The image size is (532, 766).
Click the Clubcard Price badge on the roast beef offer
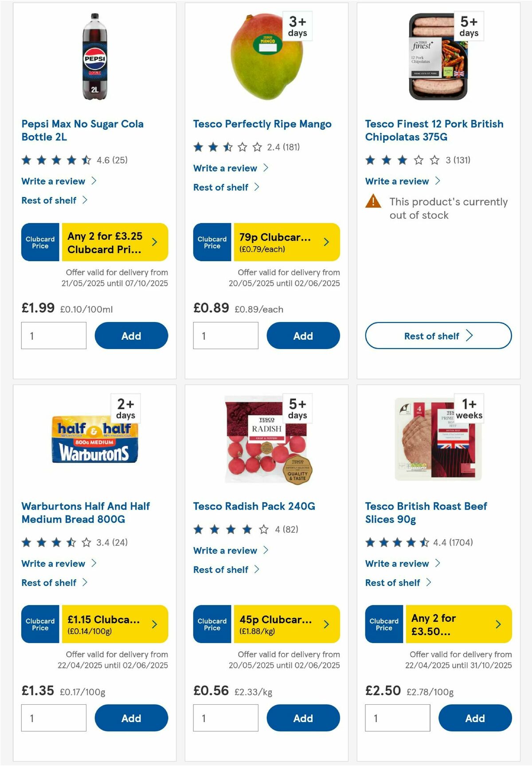383,624
